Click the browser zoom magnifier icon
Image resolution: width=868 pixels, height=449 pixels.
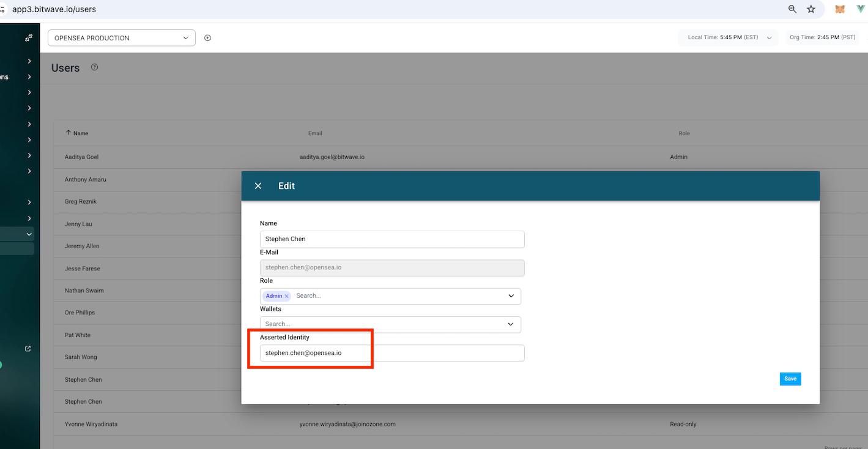pos(792,9)
